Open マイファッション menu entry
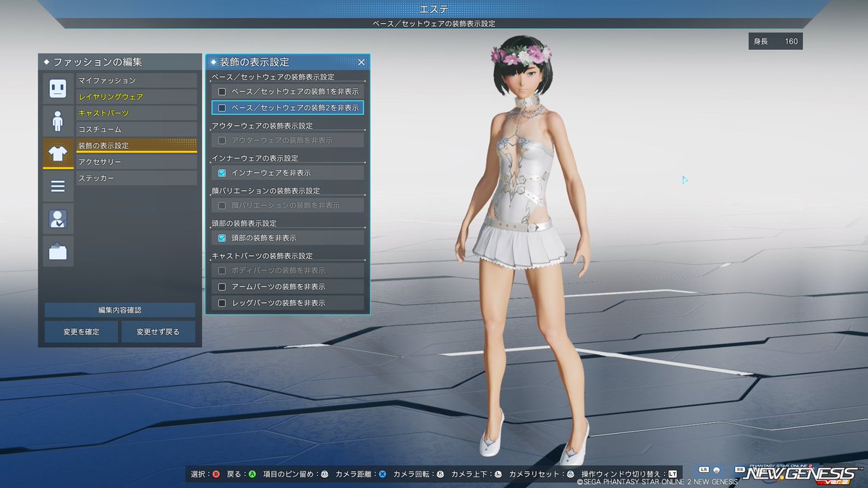The image size is (868, 488). pos(137,81)
